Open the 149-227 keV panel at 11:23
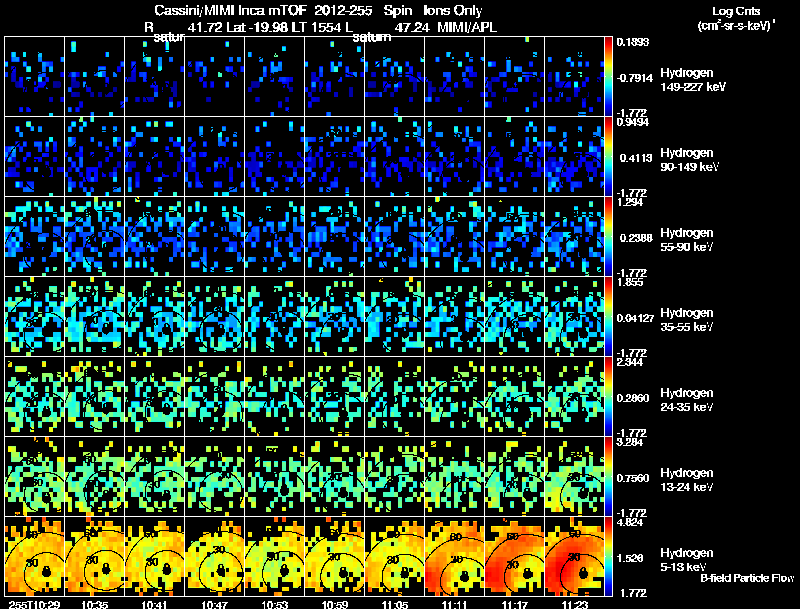This screenshot has height=609, width=800. click(574, 77)
